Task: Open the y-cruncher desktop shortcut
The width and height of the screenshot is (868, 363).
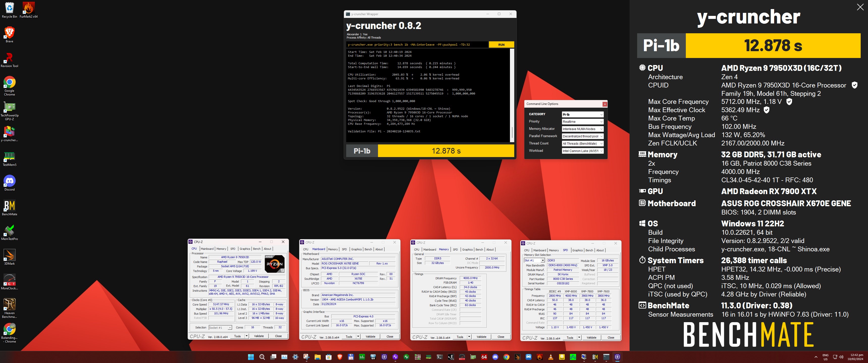Action: (9, 133)
